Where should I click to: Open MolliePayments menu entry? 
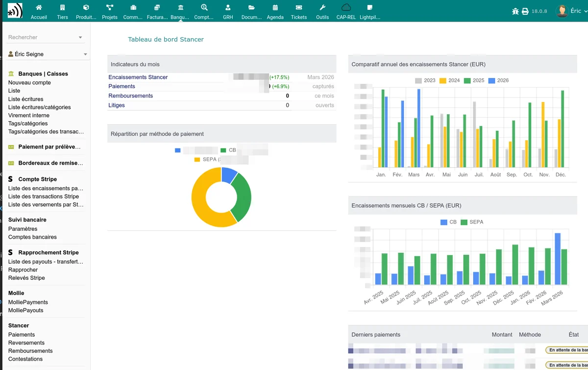tap(28, 302)
